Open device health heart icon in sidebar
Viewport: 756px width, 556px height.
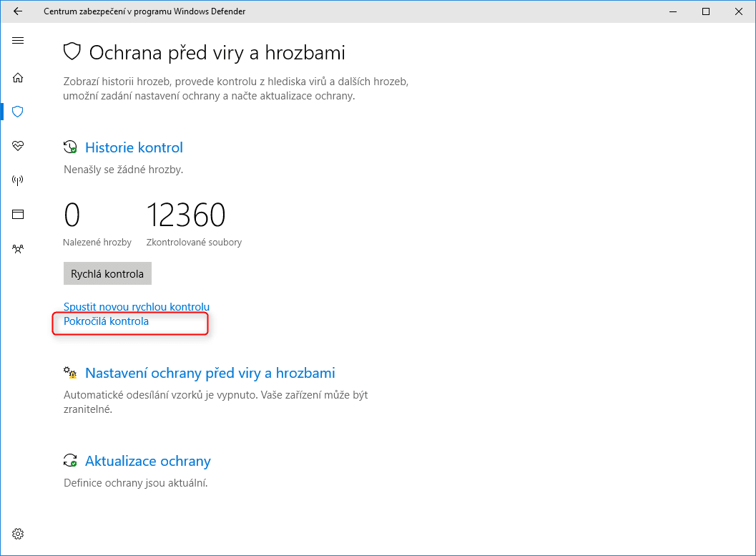[18, 146]
